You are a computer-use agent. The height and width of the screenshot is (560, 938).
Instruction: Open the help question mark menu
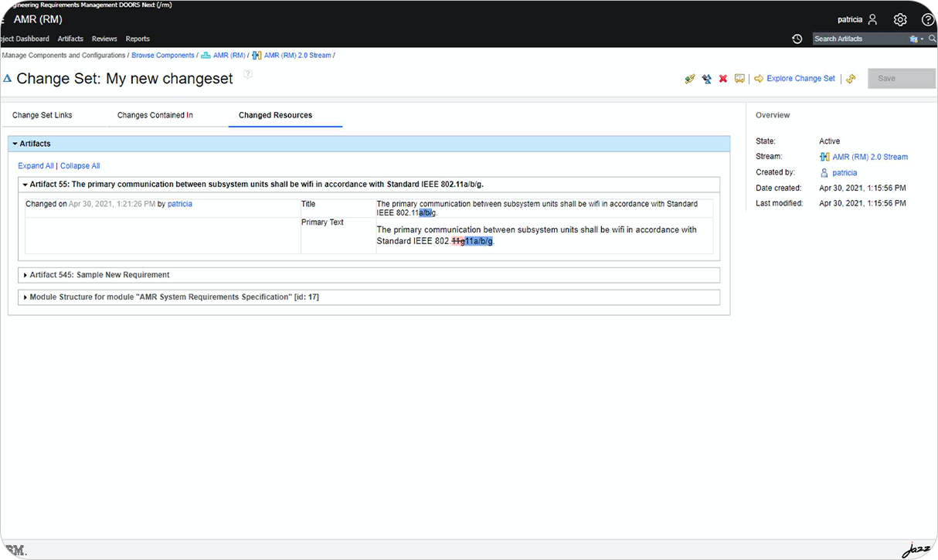tap(928, 19)
